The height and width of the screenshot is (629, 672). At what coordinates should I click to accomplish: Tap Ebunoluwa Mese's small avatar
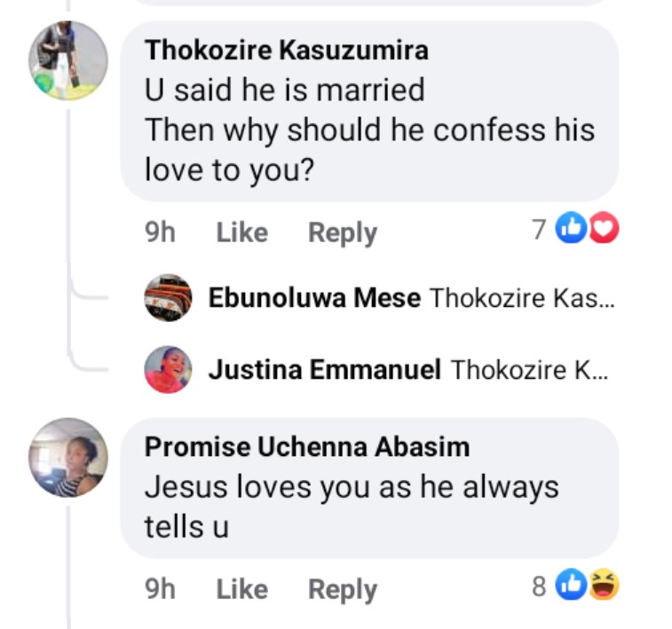(x=168, y=298)
